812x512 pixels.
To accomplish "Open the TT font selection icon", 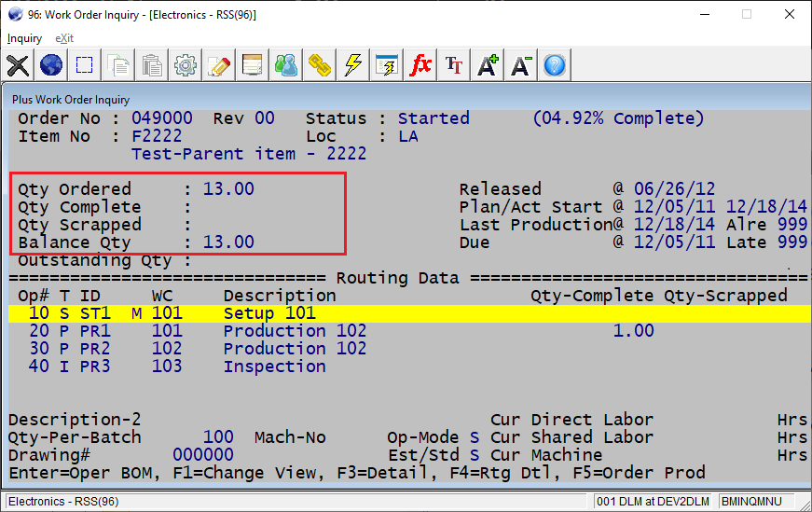I will tap(454, 65).
